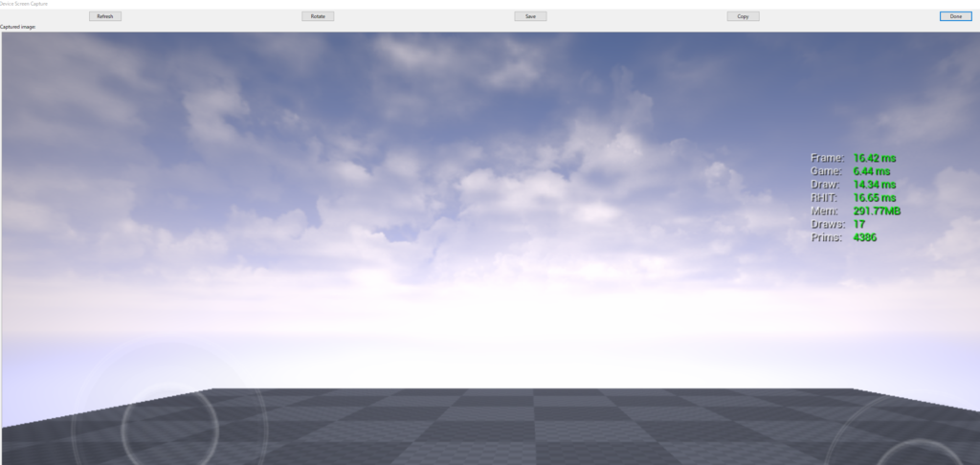Screen dimensions: 980x465
Task: Click the 'Prims:' stat label
Action: [x=827, y=237]
